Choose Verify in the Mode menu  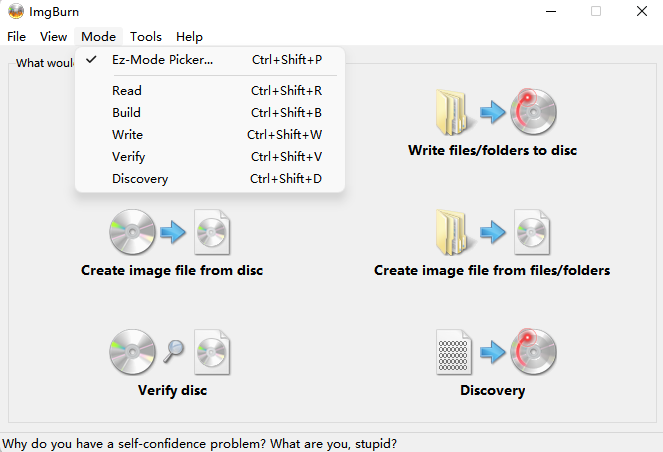point(128,157)
